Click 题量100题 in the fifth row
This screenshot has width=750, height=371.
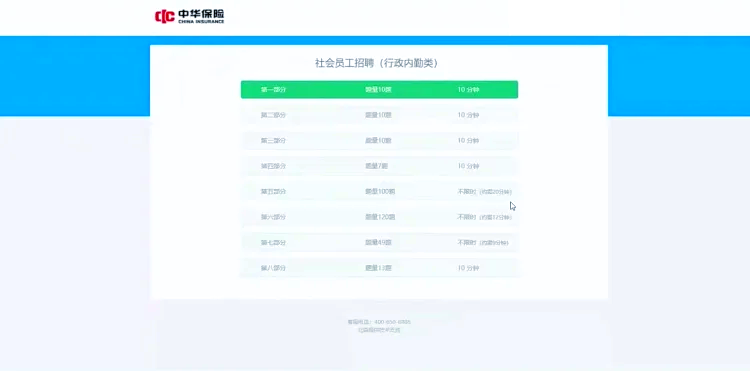(x=380, y=192)
